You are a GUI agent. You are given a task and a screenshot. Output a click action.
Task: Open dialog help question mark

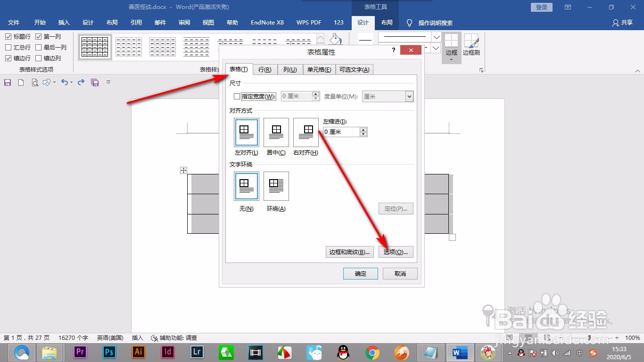(394, 50)
